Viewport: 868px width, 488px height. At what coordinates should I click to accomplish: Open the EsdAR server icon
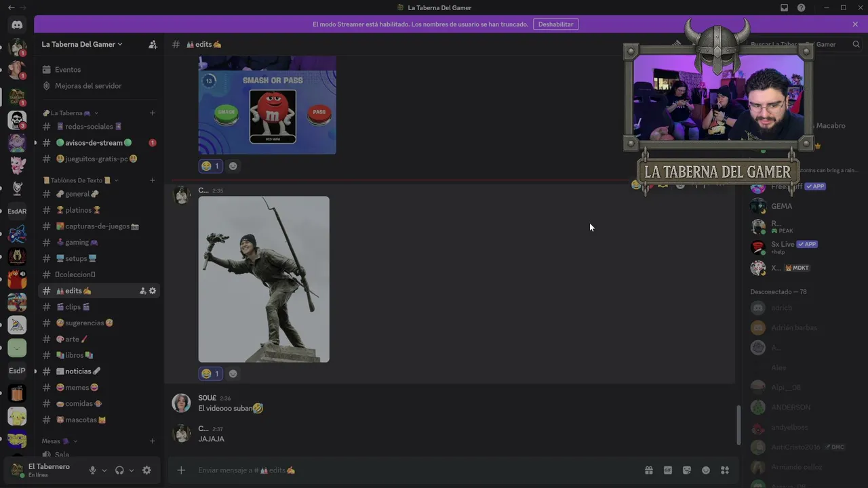[x=17, y=211]
